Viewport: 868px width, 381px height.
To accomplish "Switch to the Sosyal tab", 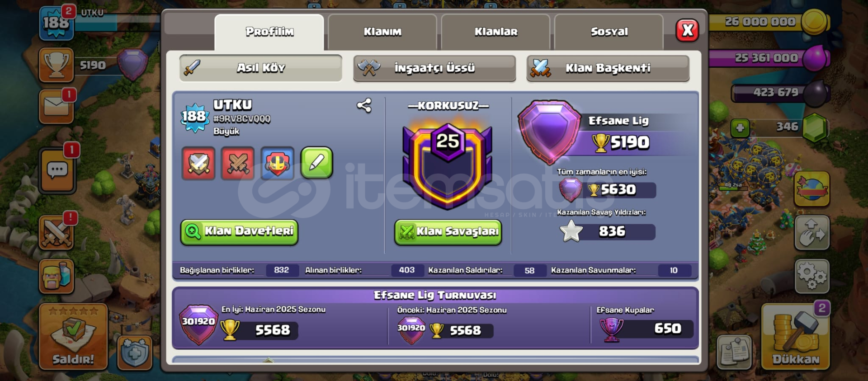I will 609,32.
